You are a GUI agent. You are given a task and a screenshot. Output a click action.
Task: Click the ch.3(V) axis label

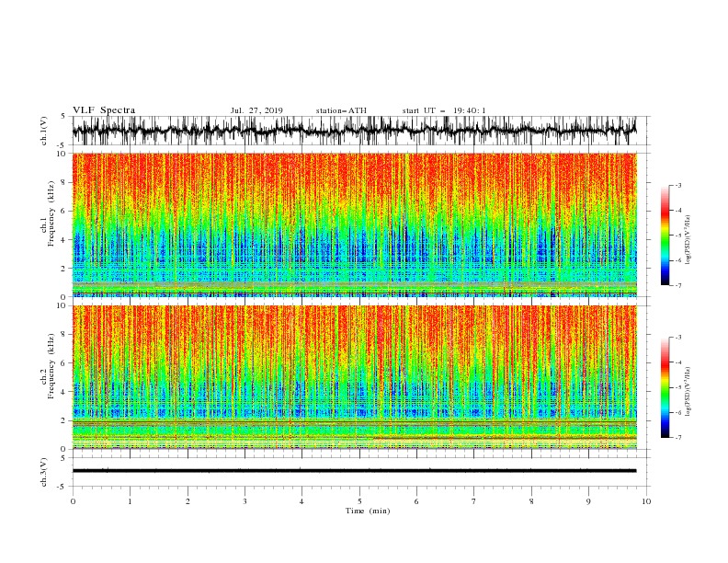44,472
